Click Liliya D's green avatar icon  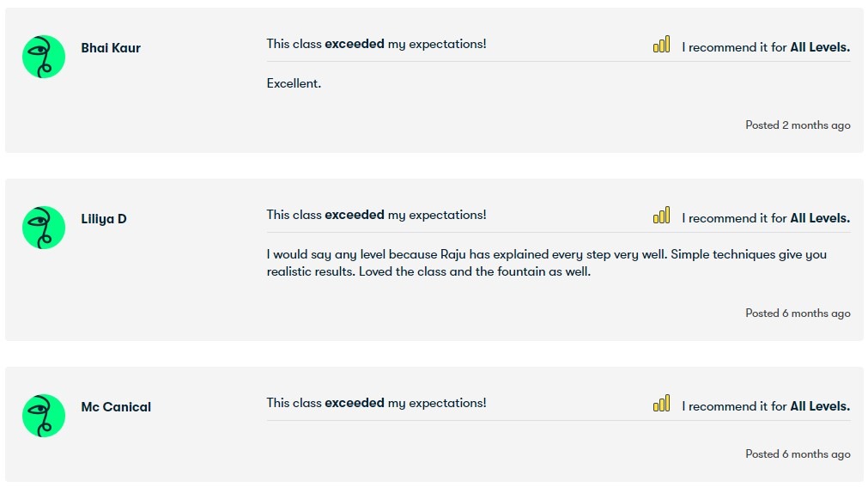coord(44,228)
